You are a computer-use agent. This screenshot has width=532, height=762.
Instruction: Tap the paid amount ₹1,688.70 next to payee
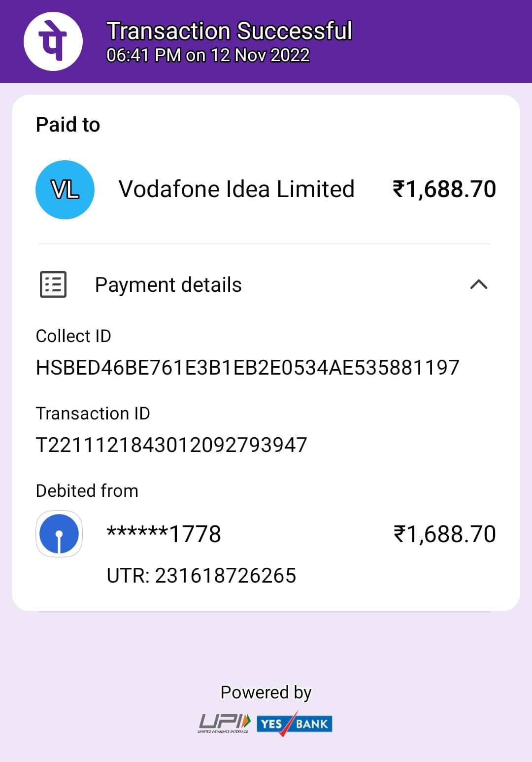tap(444, 190)
